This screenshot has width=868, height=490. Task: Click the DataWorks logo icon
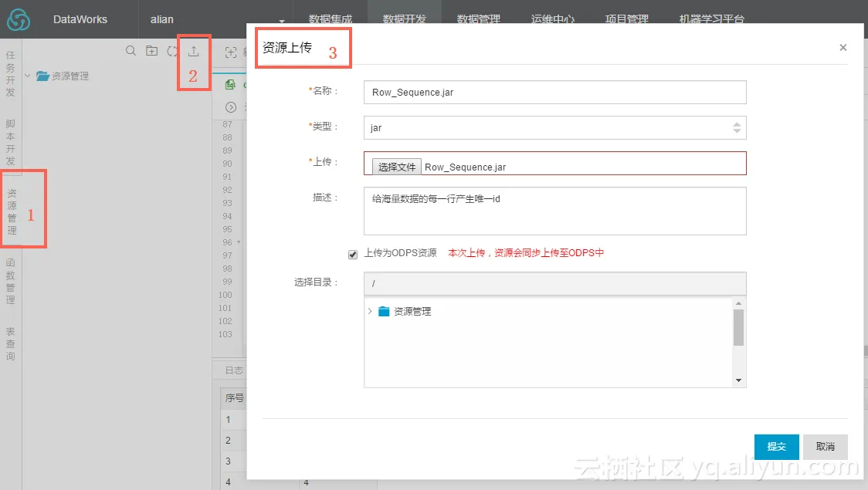pos(19,20)
